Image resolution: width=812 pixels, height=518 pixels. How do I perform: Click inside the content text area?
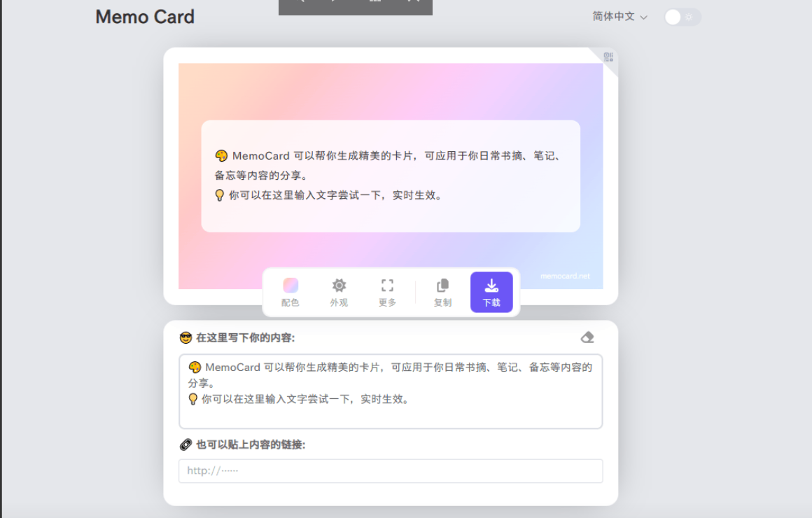391,391
